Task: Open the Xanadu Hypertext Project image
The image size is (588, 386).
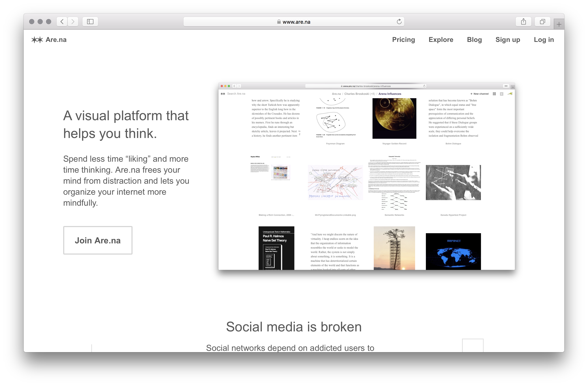Action: [x=453, y=182]
